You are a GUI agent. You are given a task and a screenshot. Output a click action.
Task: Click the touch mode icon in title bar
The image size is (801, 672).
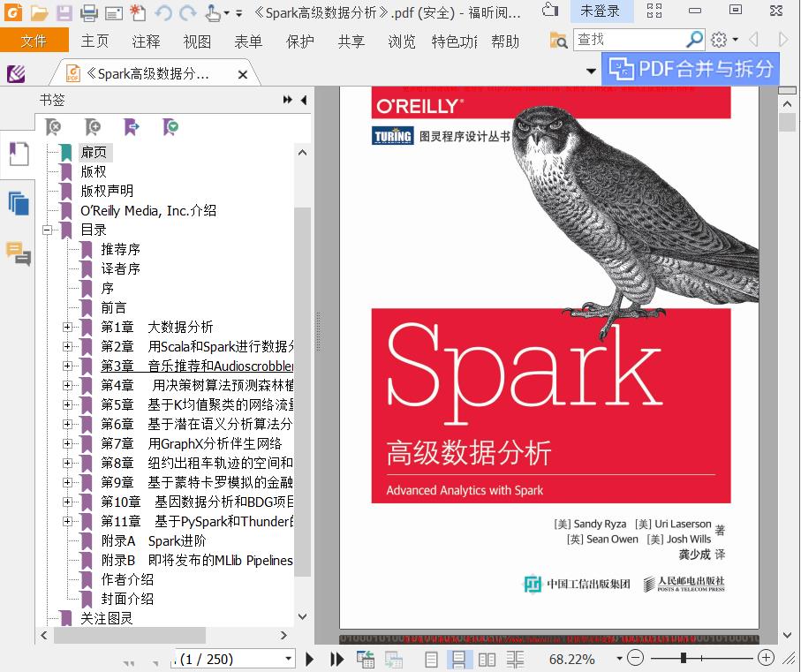coord(550,11)
